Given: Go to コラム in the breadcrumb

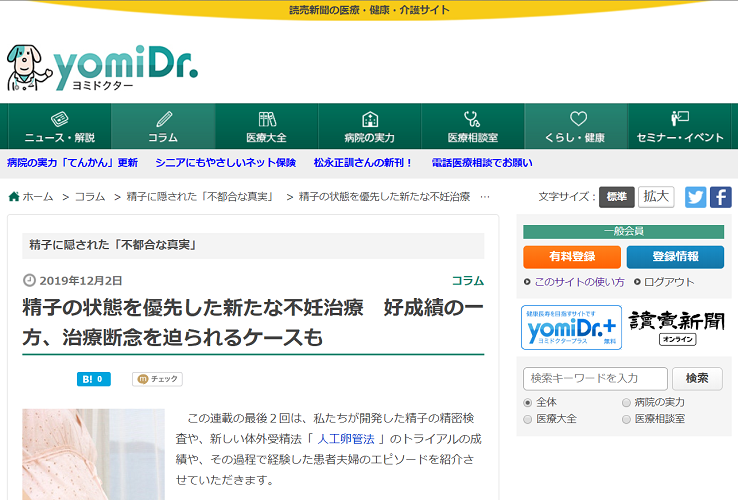Looking at the screenshot, I should coord(90,197).
